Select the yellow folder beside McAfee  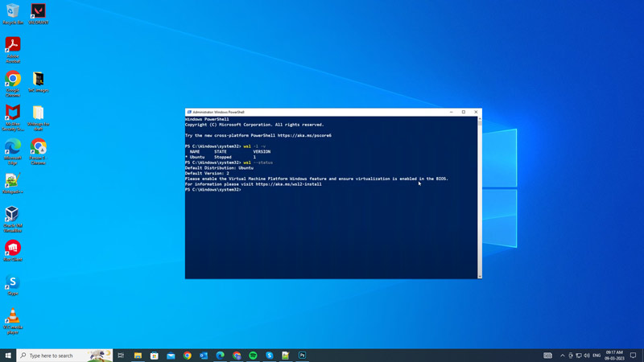(x=38, y=117)
